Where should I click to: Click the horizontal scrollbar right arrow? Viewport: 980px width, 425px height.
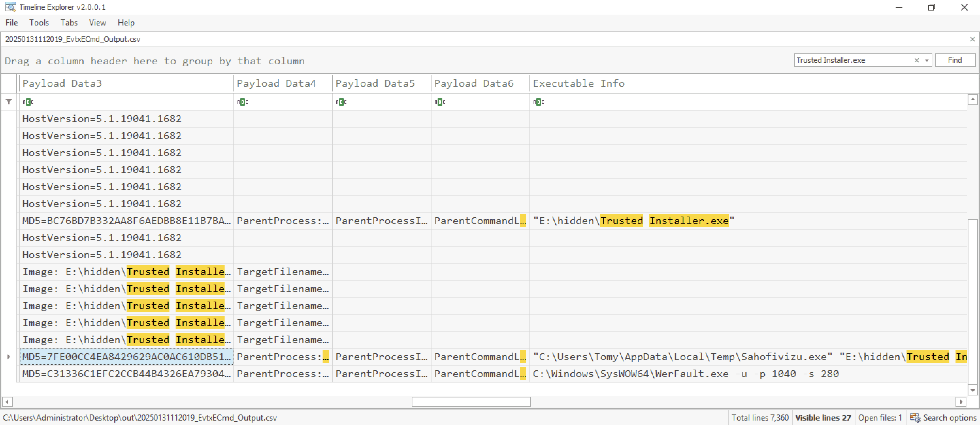961,402
